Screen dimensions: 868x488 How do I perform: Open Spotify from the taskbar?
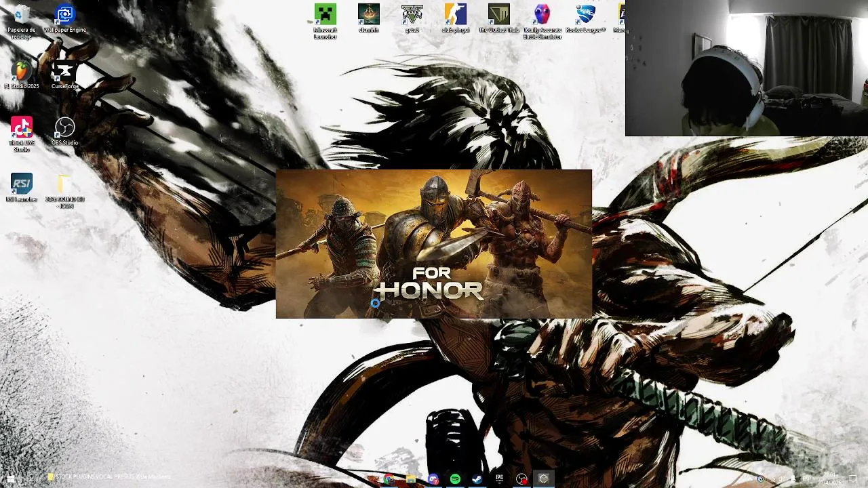[x=455, y=479]
